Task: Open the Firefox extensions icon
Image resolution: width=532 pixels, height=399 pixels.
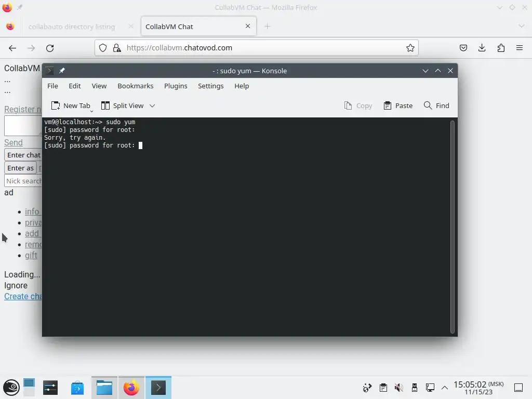Action: (x=501, y=48)
